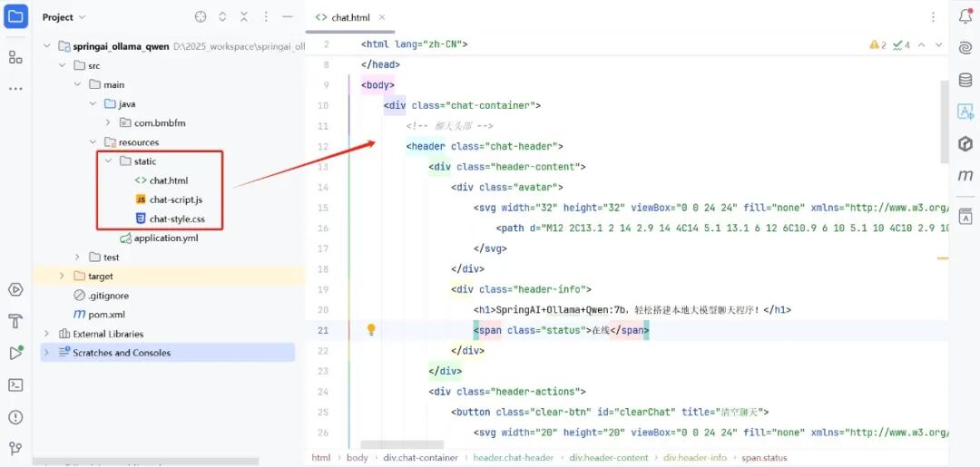Open the cube plugin tool window

[x=965, y=144]
